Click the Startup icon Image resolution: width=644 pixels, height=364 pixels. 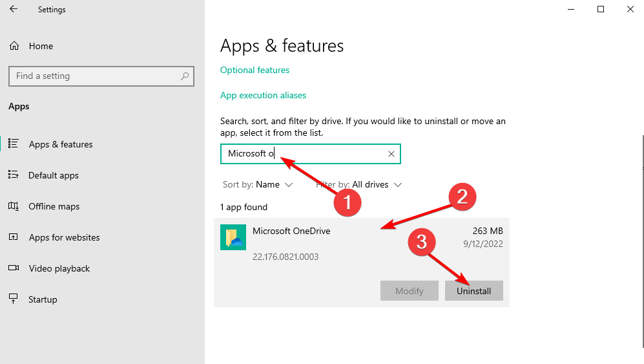(x=13, y=299)
